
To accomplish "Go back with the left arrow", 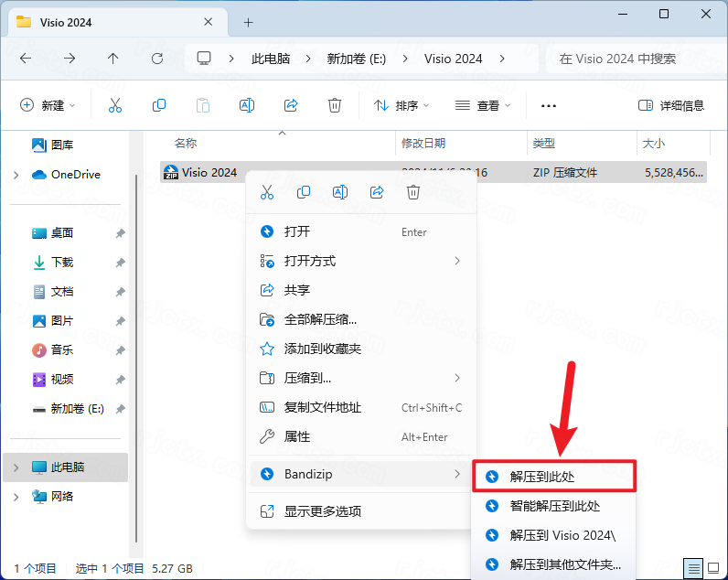I will [x=26, y=59].
